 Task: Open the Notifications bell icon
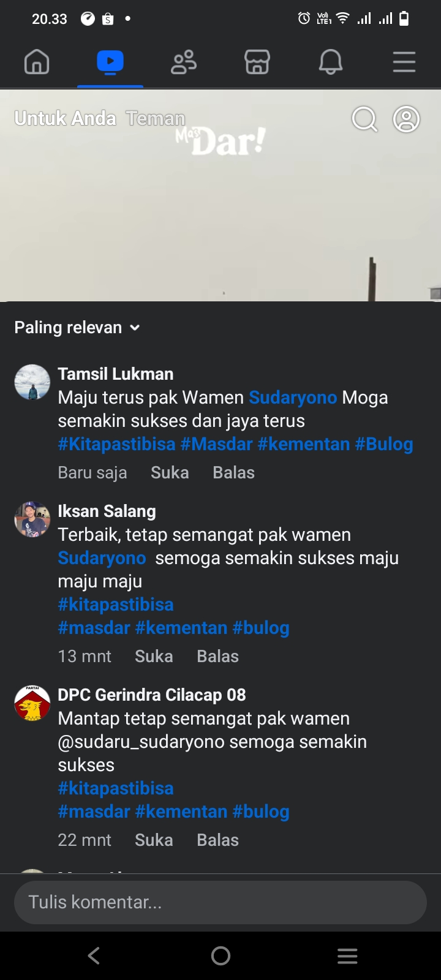pos(331,62)
